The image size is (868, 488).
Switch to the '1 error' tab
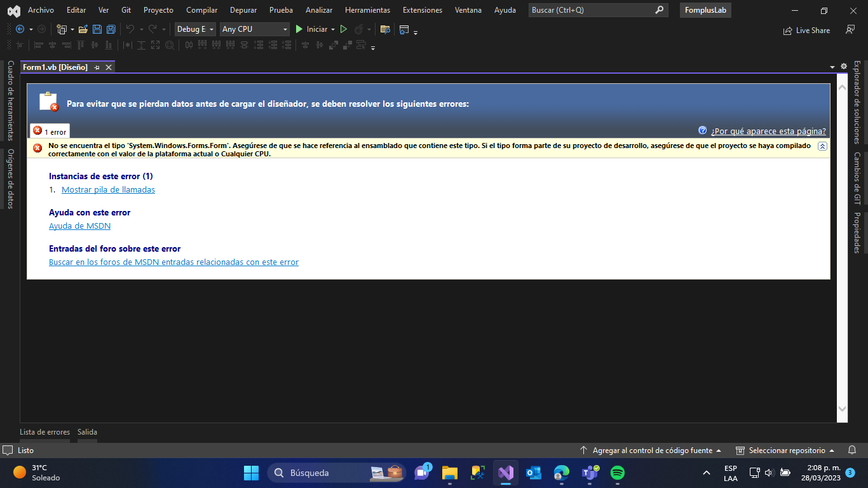tap(50, 131)
